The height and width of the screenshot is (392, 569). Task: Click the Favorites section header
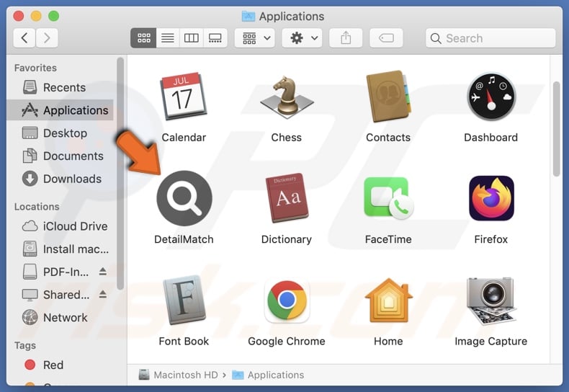coord(35,68)
